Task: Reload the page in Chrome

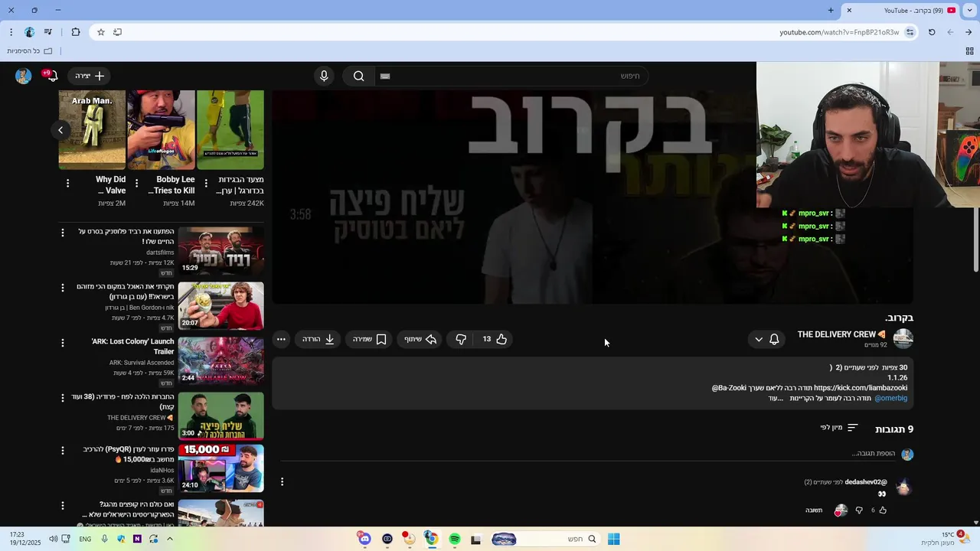Action: tap(932, 32)
